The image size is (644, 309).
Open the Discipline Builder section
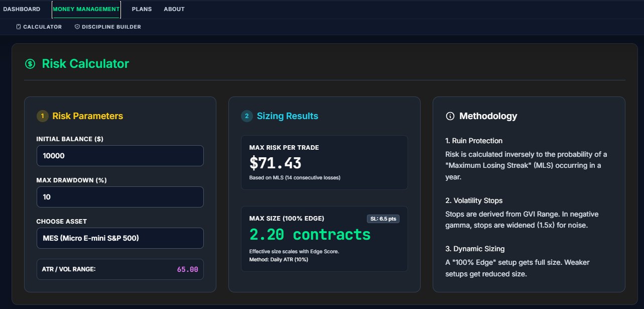coord(107,27)
